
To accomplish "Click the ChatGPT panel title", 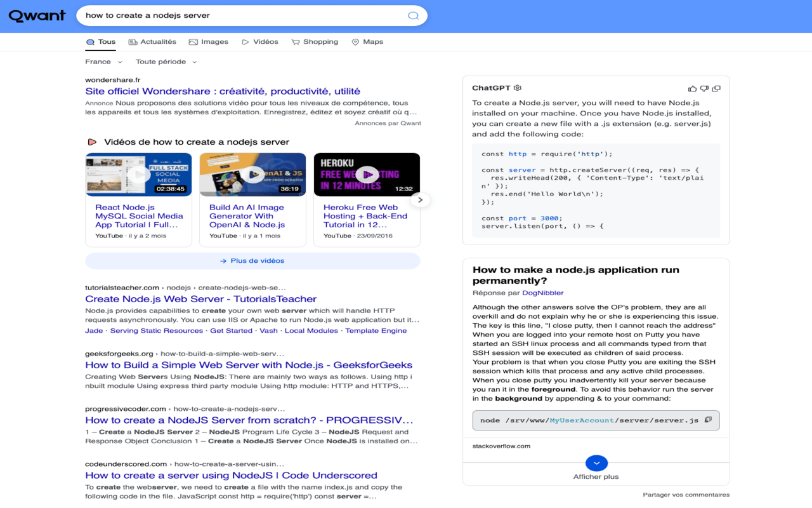I will pyautogui.click(x=491, y=88).
